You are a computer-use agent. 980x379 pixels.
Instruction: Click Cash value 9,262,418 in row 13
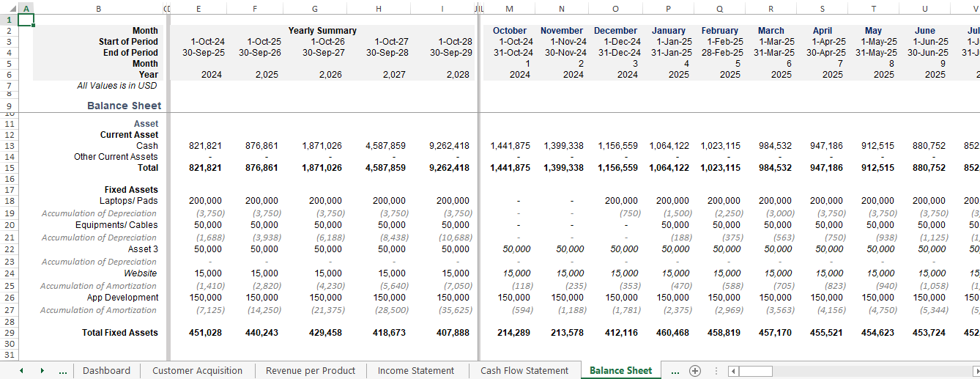coord(449,146)
